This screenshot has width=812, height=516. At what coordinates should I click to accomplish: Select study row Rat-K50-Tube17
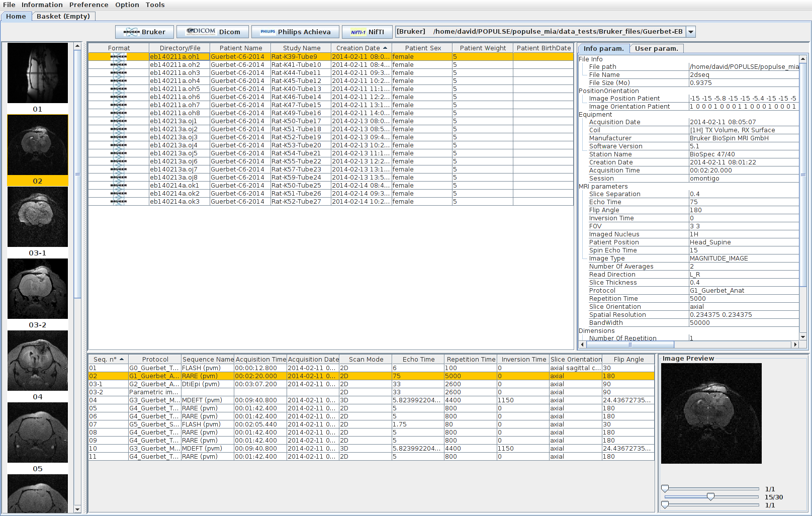pos(331,121)
